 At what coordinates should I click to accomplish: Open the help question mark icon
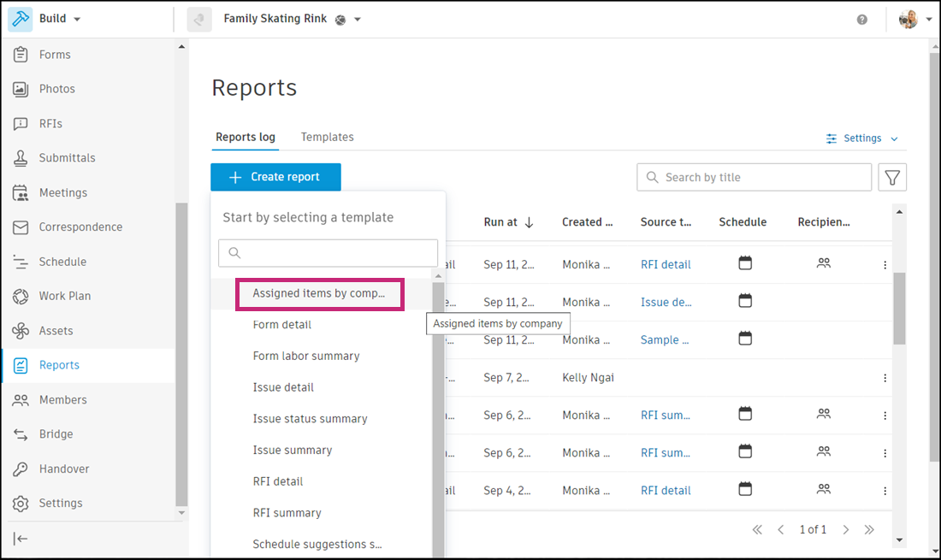[x=862, y=20]
